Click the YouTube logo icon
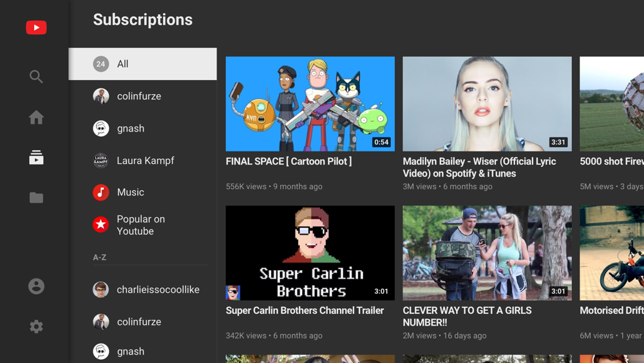 point(36,28)
